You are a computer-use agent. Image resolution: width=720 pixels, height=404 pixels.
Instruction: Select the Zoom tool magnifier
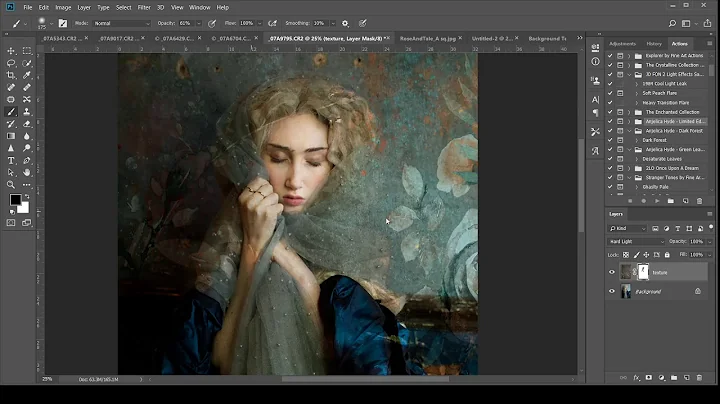tap(11, 184)
